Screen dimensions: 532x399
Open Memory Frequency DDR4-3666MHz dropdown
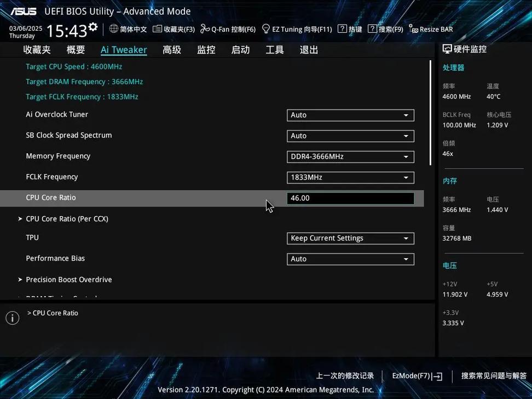tap(350, 157)
